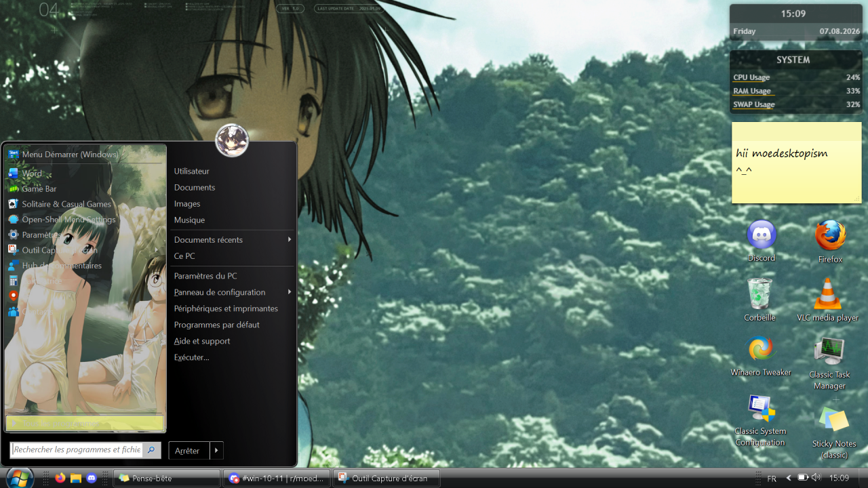Show hidden tray icons chevron
Image resolution: width=868 pixels, height=488 pixels.
tap(789, 478)
